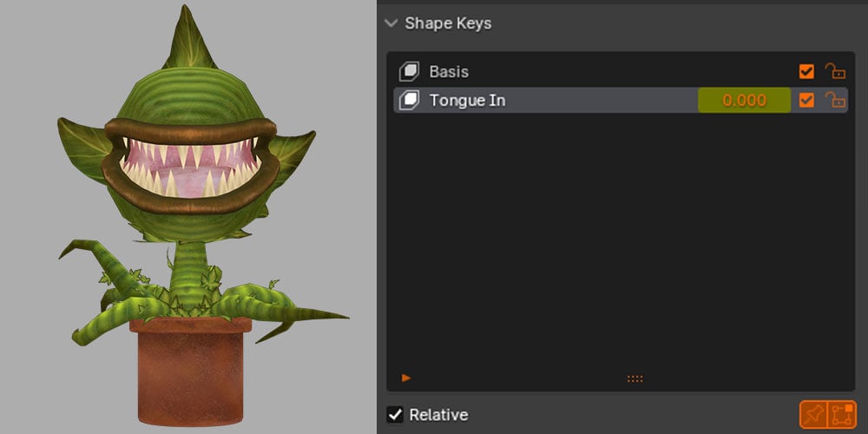Toggle the shape key pin button
The height and width of the screenshot is (434, 868).
tap(813, 415)
